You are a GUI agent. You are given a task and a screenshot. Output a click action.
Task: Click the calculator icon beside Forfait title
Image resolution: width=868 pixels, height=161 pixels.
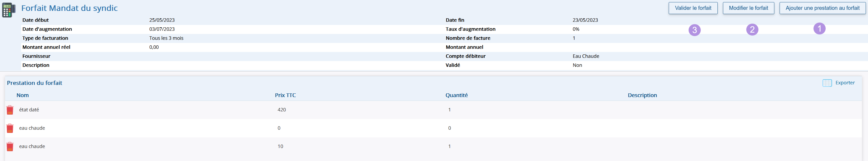(9, 10)
